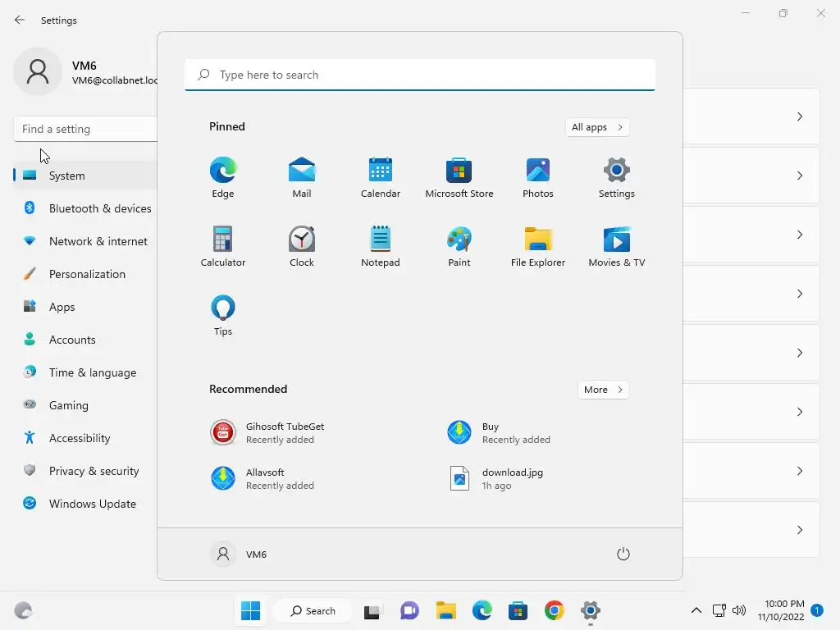Open Apps settings category
Viewport: 840px width, 630px height.
tap(85, 307)
